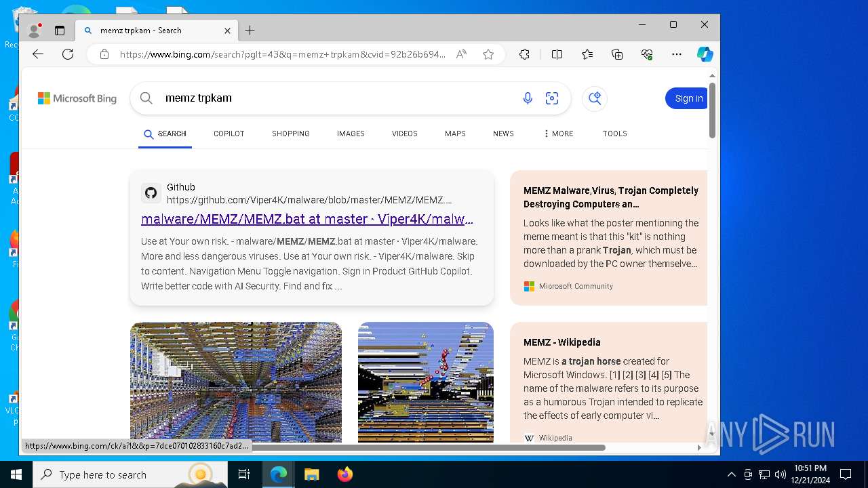Switch to the SHOPPING tab
Image resolution: width=868 pixels, height=488 pixels.
(291, 134)
